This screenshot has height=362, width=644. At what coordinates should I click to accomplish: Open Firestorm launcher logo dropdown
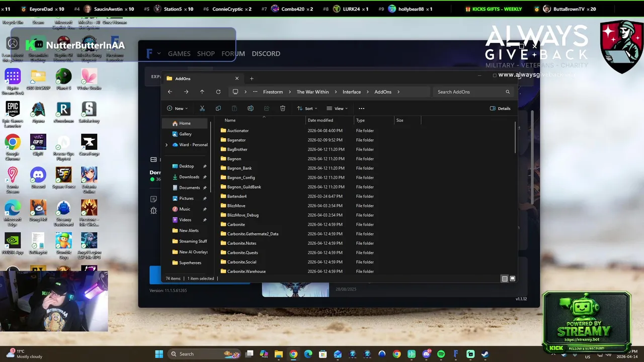click(152, 53)
